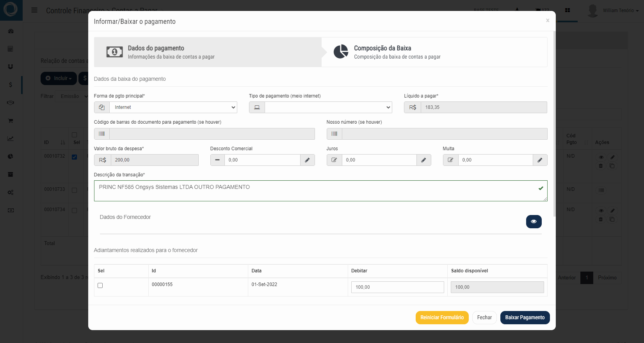Switch to the Composição da Baixa step

(x=434, y=52)
